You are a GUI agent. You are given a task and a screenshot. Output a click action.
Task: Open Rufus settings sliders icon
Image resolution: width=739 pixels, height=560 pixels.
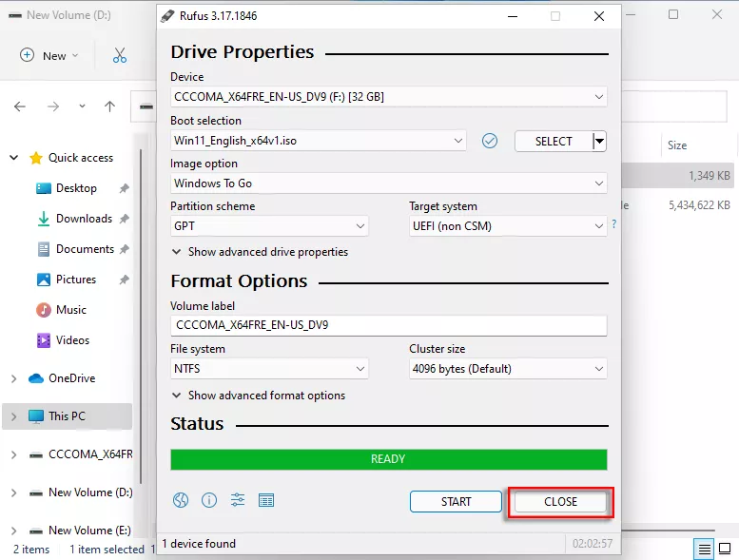coord(238,500)
